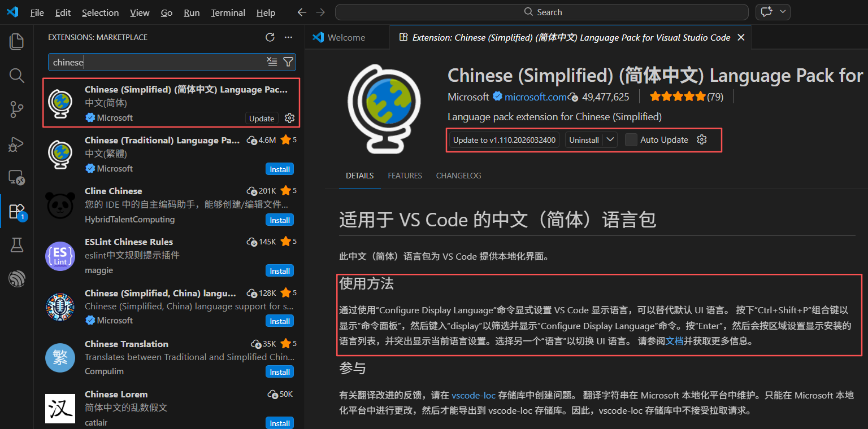868x429 pixels.
Task: Select the "maggie" publisher text
Action: tap(99, 270)
